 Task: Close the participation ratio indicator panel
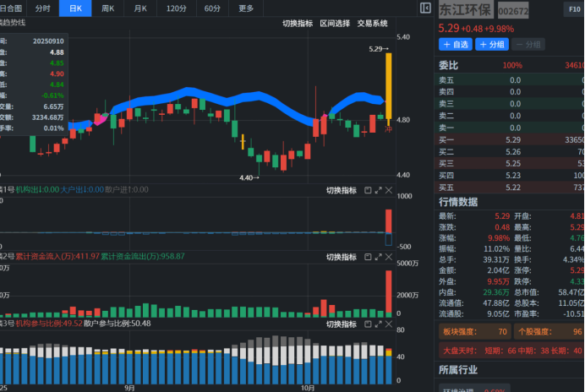(389, 323)
